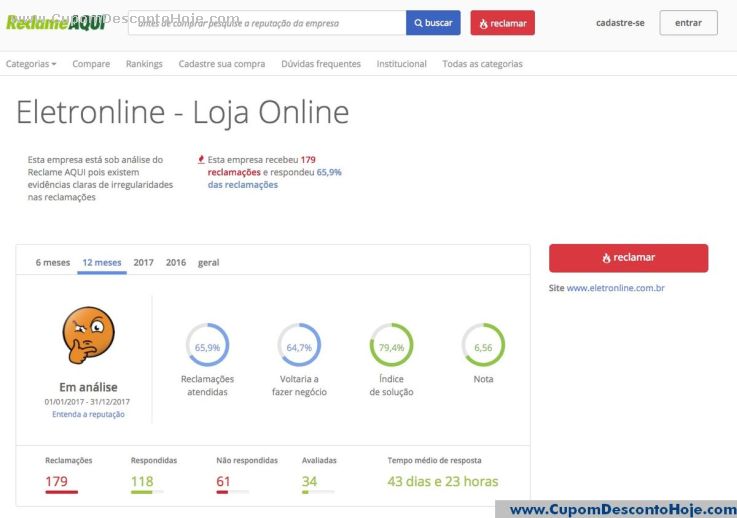The image size is (737, 518).
Task: Click the blue buscar search button
Action: [x=433, y=23]
